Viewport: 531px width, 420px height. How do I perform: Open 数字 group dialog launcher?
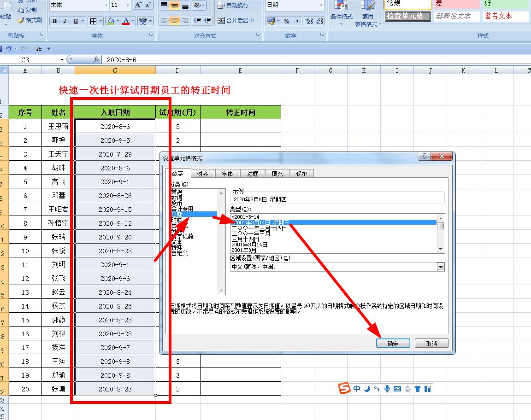coord(322,35)
